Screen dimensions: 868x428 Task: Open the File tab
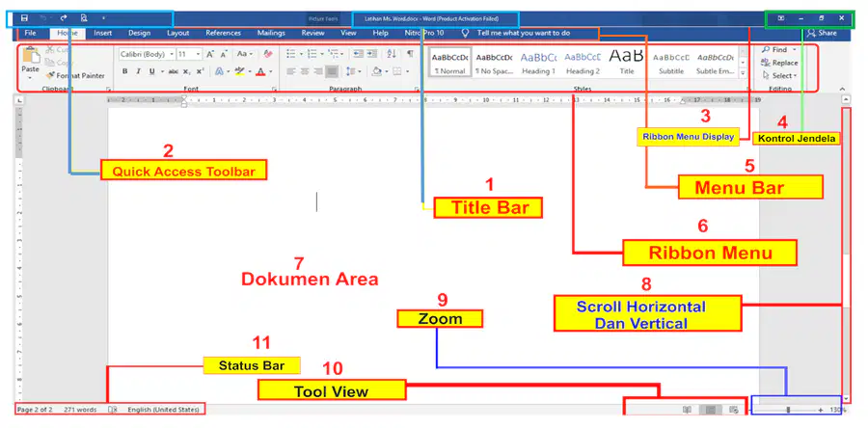[31, 33]
